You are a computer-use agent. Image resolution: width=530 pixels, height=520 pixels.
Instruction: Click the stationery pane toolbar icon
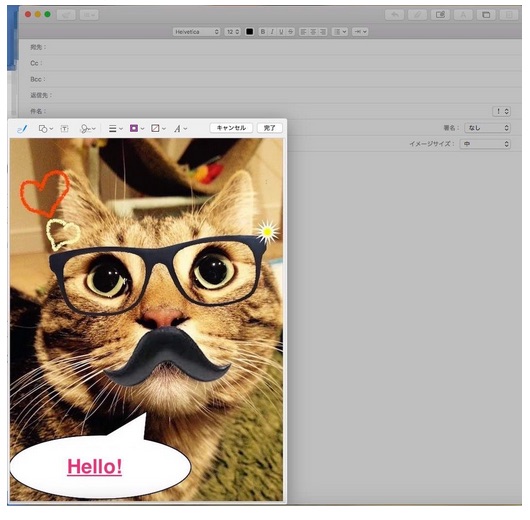coord(509,15)
